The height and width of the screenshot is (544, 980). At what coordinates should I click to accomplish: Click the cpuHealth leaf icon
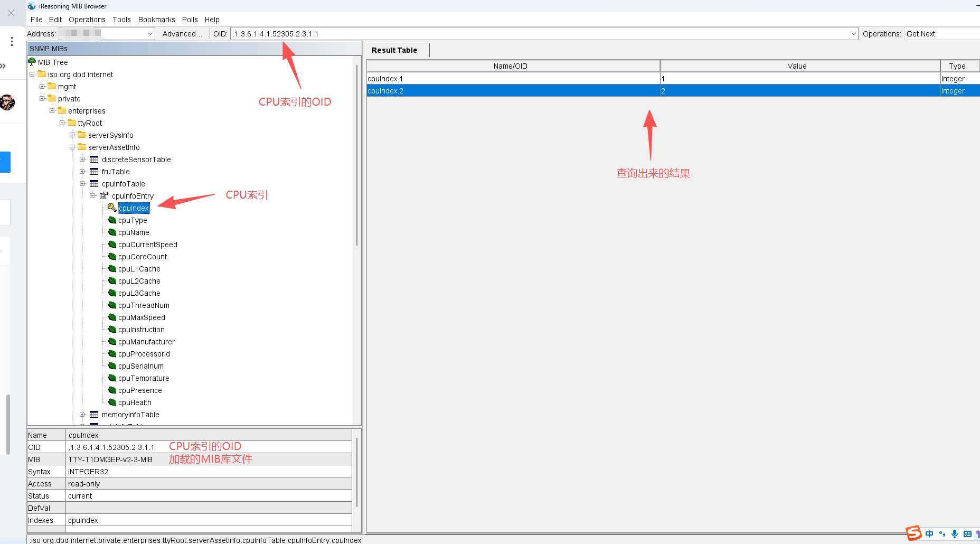[112, 402]
